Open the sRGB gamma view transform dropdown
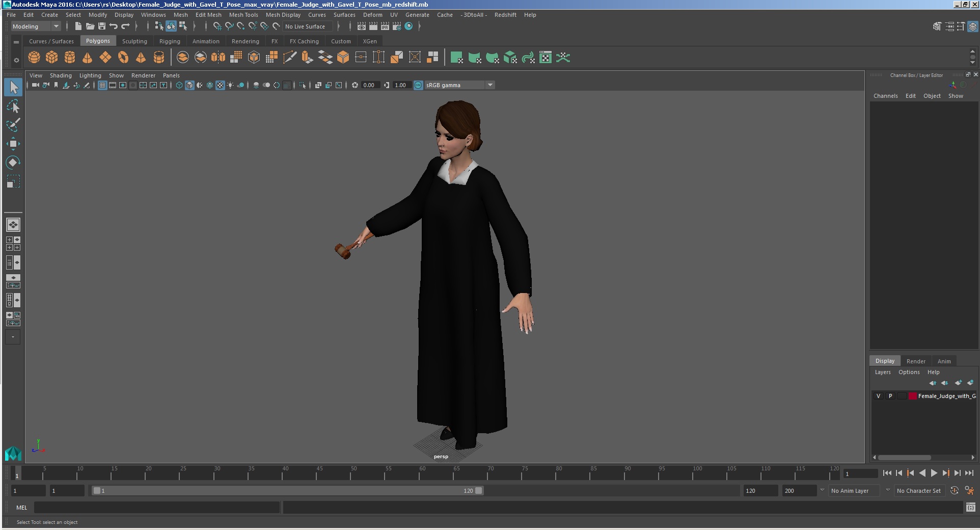The image size is (980, 530). pos(459,85)
